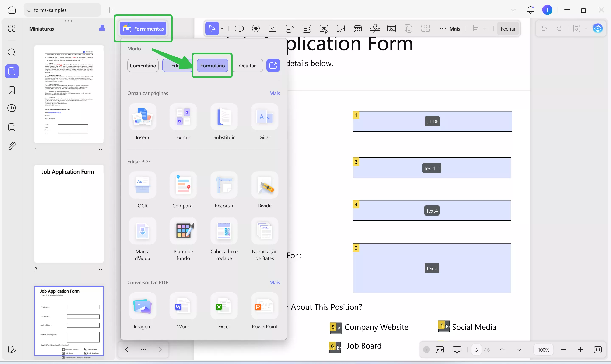
Task: Add a radio button field from toolbar
Action: [x=256, y=29]
